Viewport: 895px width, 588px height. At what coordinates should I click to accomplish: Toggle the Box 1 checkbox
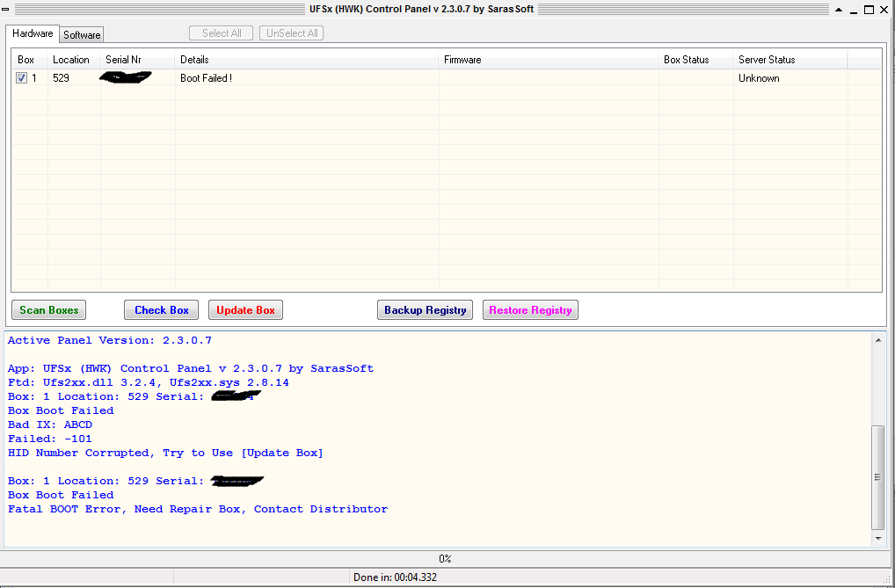[x=22, y=77]
